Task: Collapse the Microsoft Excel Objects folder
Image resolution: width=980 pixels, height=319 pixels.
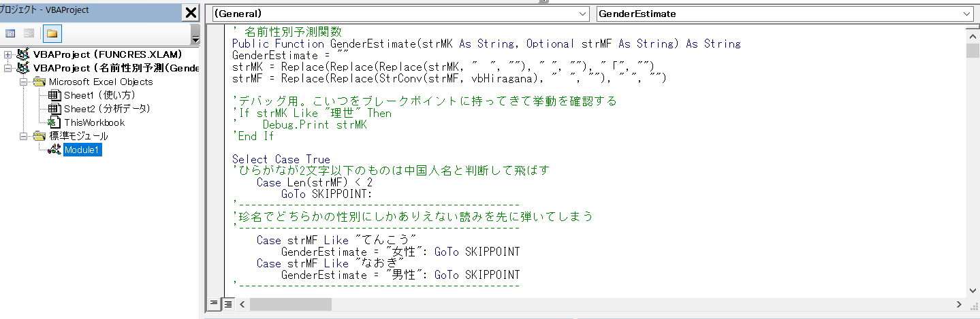Action: point(25,82)
